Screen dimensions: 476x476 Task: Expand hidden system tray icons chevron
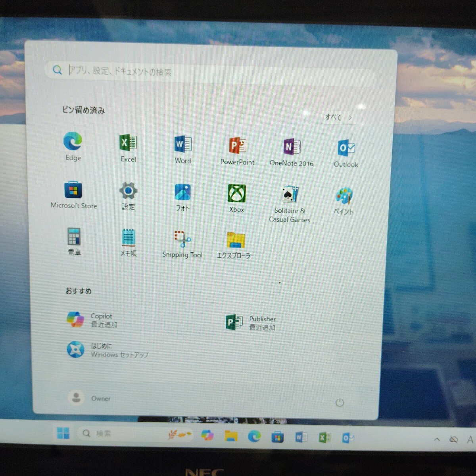coord(437,439)
